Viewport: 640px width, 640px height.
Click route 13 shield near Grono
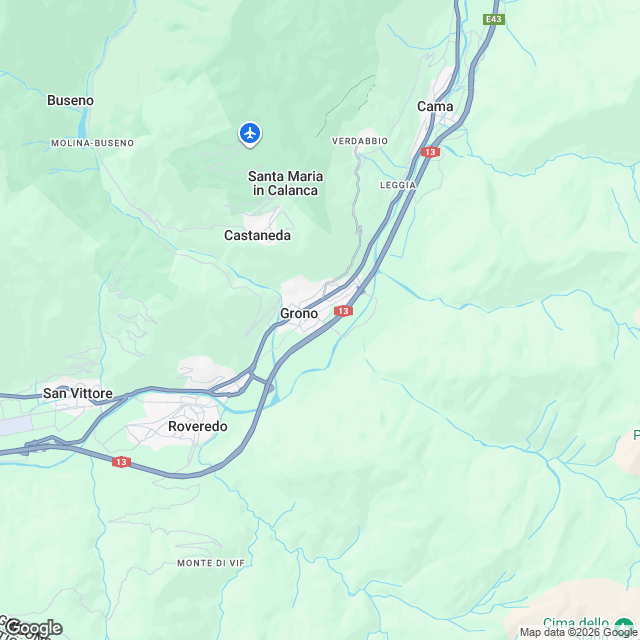tap(343, 311)
